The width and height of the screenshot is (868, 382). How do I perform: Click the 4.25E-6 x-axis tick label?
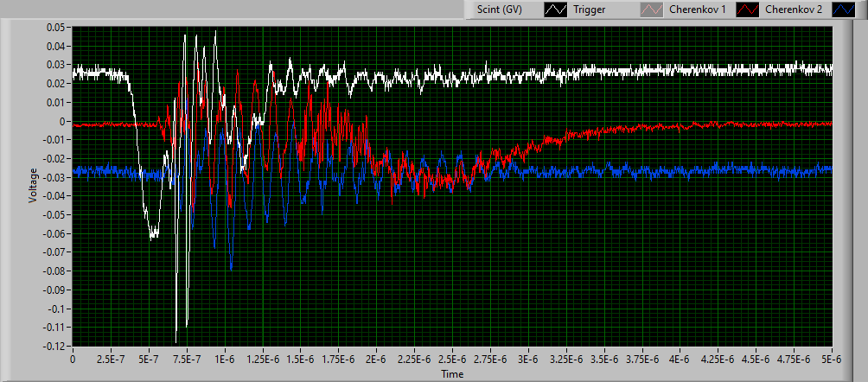pos(718,359)
